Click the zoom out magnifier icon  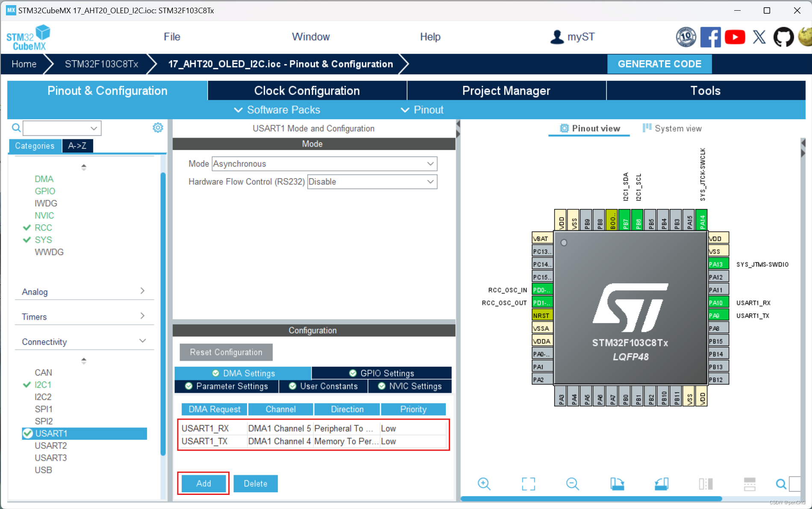(x=572, y=484)
